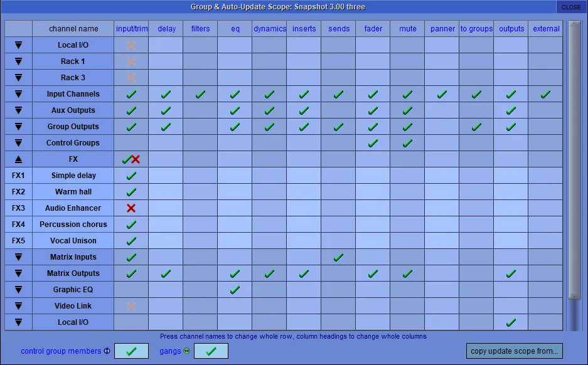
Task: Toggle the input/trim column heading
Action: coord(132,28)
